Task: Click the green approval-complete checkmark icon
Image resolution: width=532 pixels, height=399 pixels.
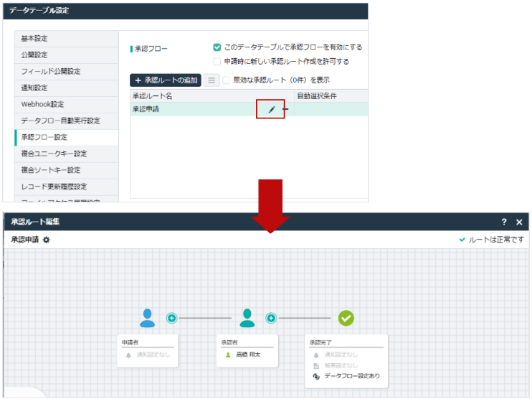Action: pos(346,318)
